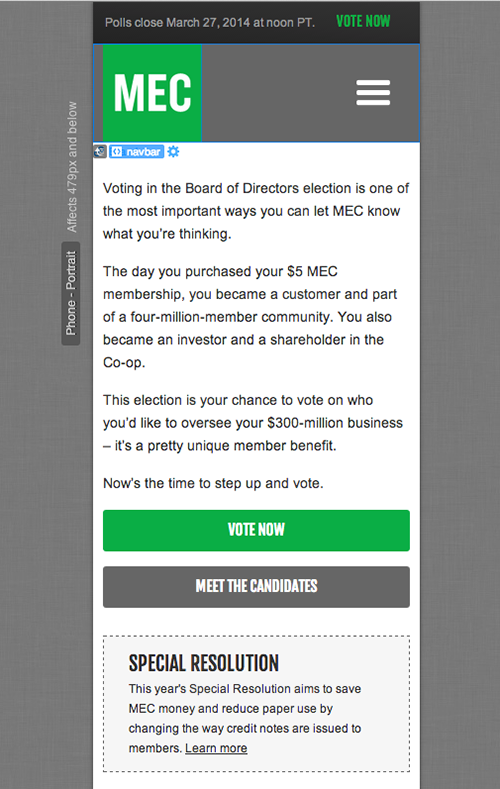Screen dimensions: 500x789
Task: Click the empty gray navbar area
Action: click(278, 93)
